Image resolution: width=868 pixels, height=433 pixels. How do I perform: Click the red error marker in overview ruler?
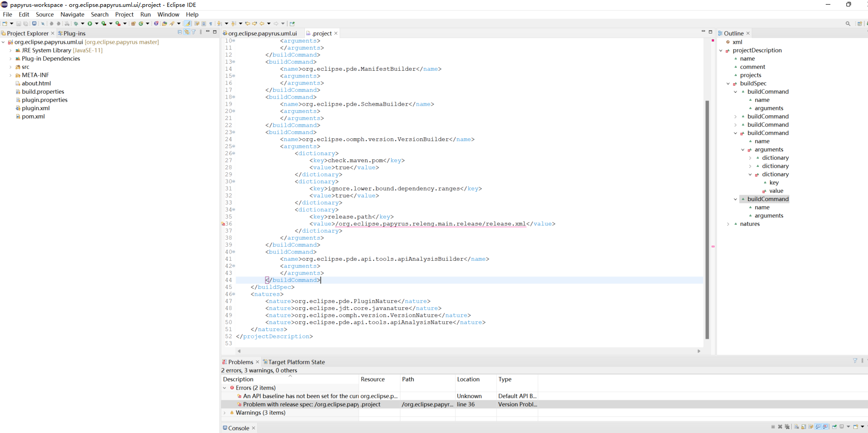click(x=713, y=247)
